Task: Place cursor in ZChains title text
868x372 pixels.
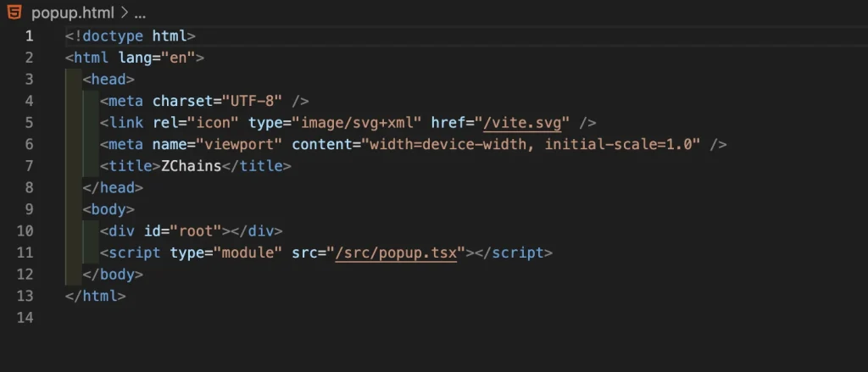Action: pyautogui.click(x=191, y=167)
